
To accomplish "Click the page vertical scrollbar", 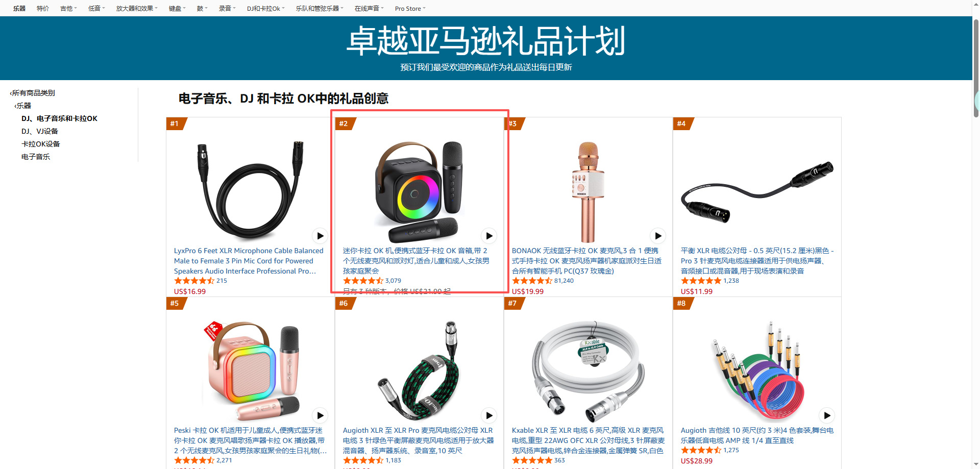I will point(976,235).
